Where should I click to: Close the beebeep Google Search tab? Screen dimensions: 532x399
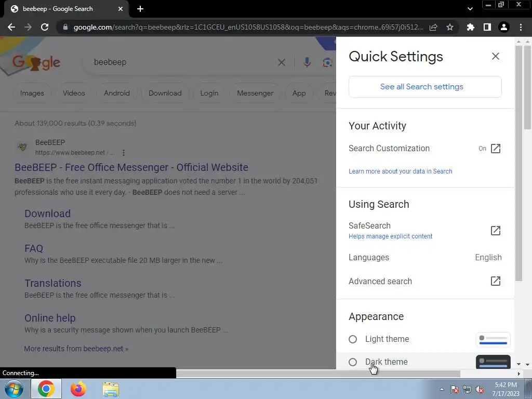[x=121, y=9]
